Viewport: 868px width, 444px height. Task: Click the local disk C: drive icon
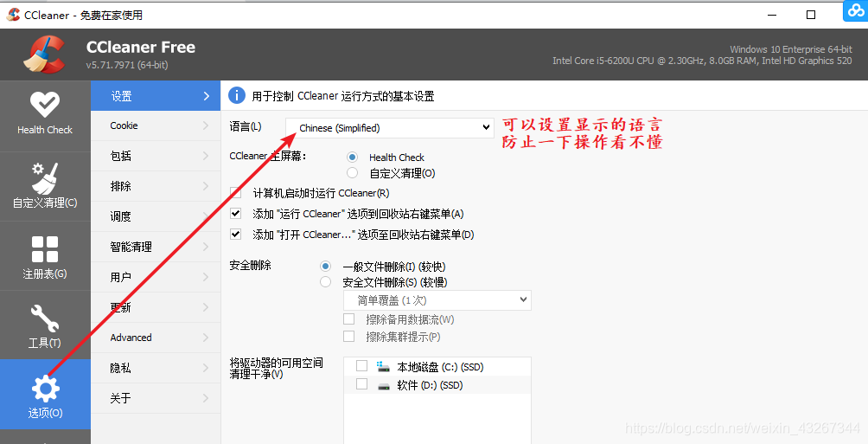(x=383, y=366)
